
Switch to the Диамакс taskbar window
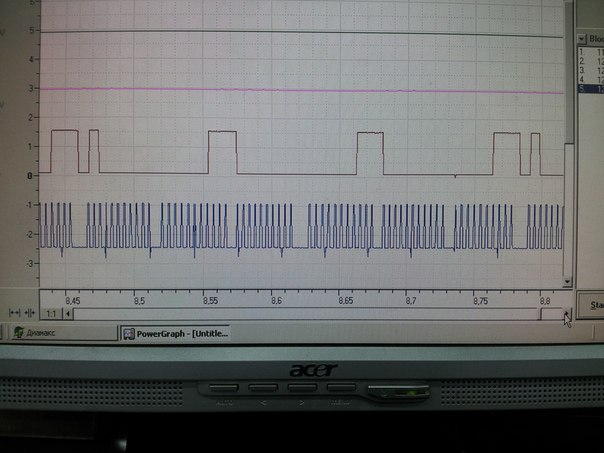(x=64, y=333)
